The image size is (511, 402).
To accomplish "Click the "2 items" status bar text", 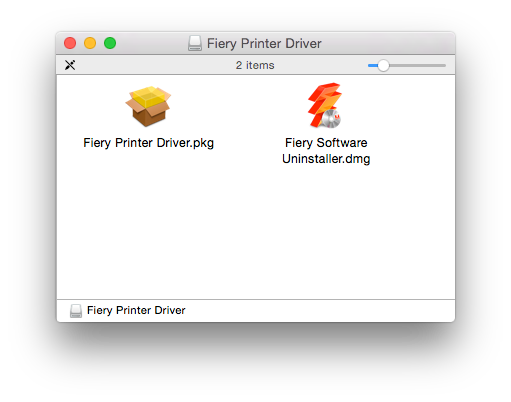I will tap(255, 65).
